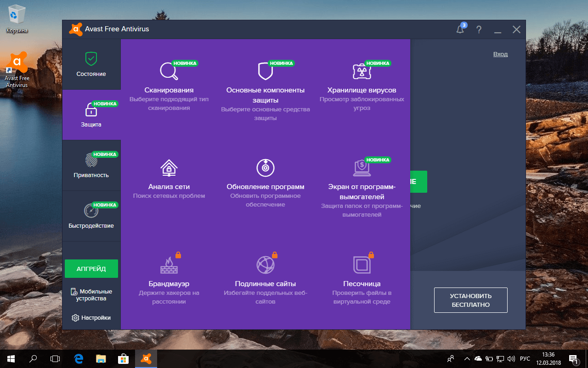The width and height of the screenshot is (588, 368).
Task: Launch the Песочница sandbox icon
Action: point(362,264)
